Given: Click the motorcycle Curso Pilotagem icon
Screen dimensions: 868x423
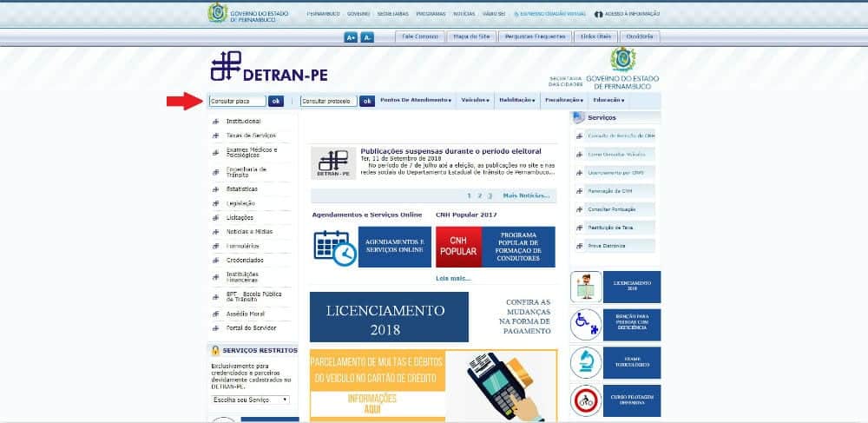Looking at the screenshot, I should (x=586, y=401).
